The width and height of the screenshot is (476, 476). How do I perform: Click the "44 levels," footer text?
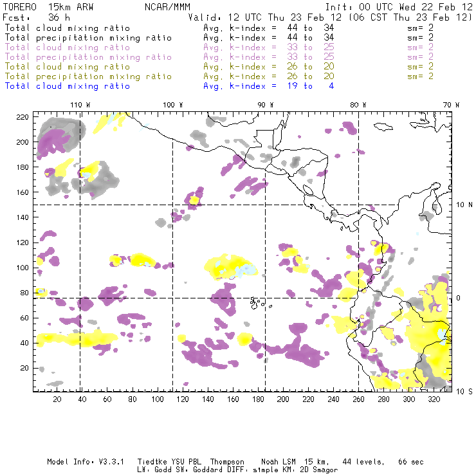tap(363, 462)
